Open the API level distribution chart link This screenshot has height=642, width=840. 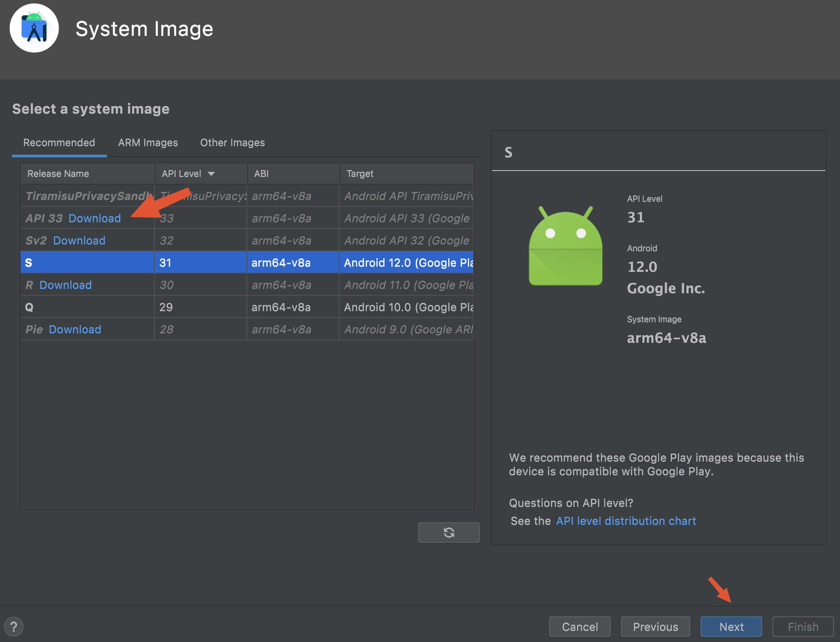pos(626,521)
